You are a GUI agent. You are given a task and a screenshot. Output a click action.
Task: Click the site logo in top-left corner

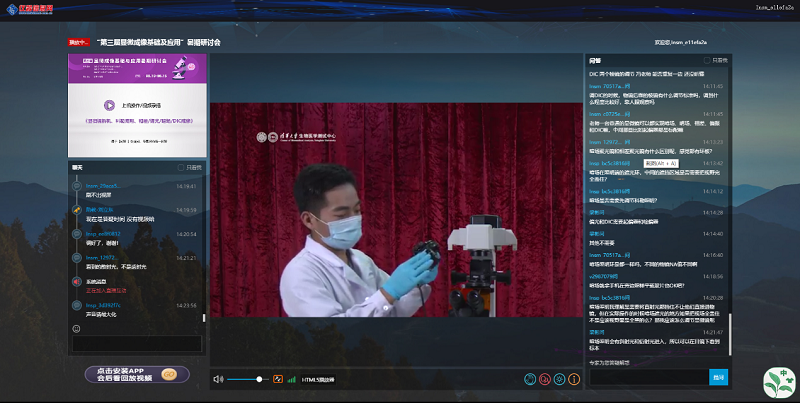(x=28, y=10)
